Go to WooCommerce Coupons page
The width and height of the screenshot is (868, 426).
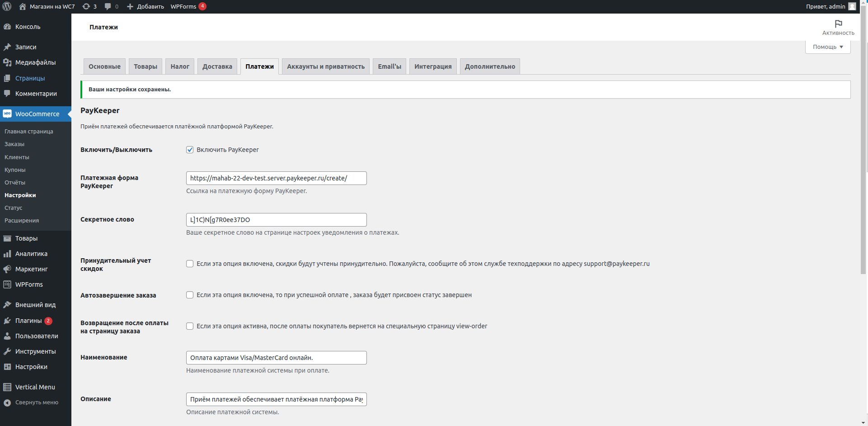point(15,170)
